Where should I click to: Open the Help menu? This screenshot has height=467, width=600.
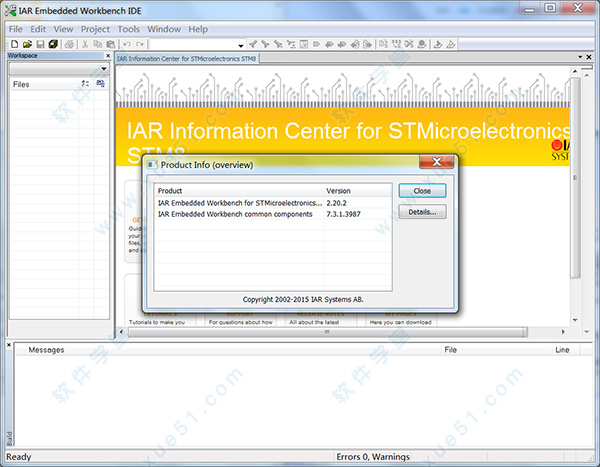coord(198,29)
